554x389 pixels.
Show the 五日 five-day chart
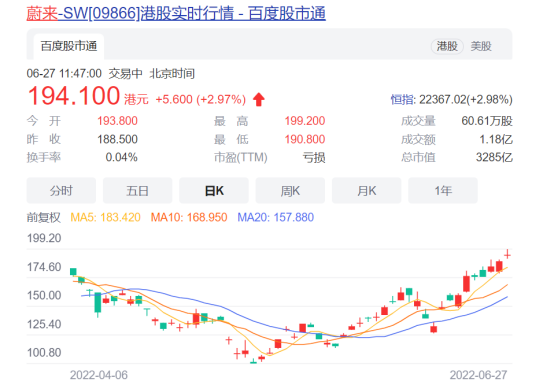pos(137,191)
